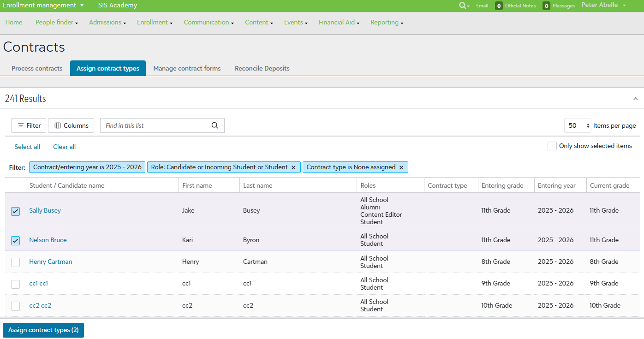Change Items per page selector

[x=578, y=125]
